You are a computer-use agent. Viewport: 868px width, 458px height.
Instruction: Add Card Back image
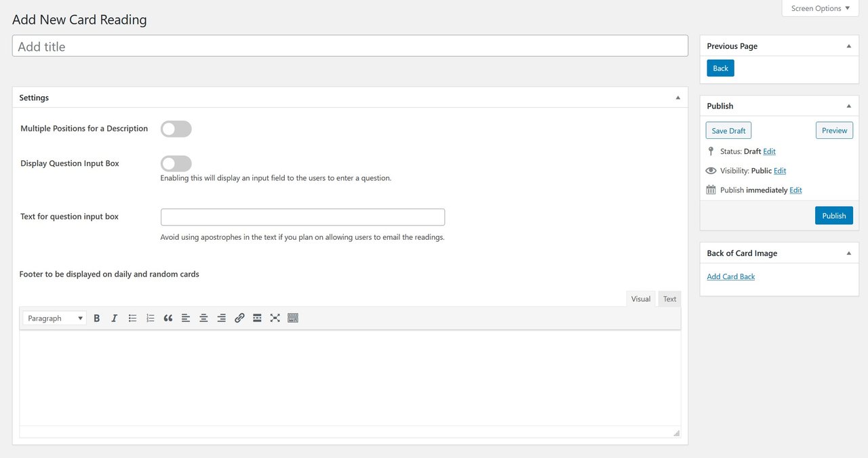pos(730,276)
